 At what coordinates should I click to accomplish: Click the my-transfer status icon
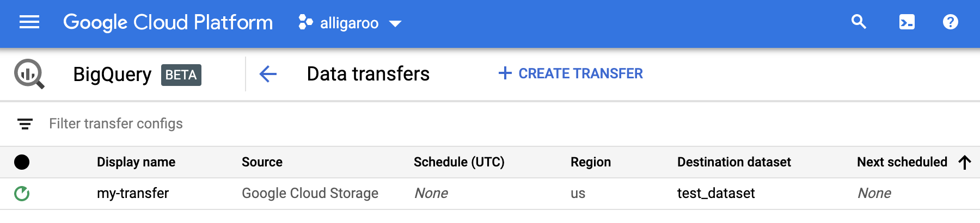[22, 194]
